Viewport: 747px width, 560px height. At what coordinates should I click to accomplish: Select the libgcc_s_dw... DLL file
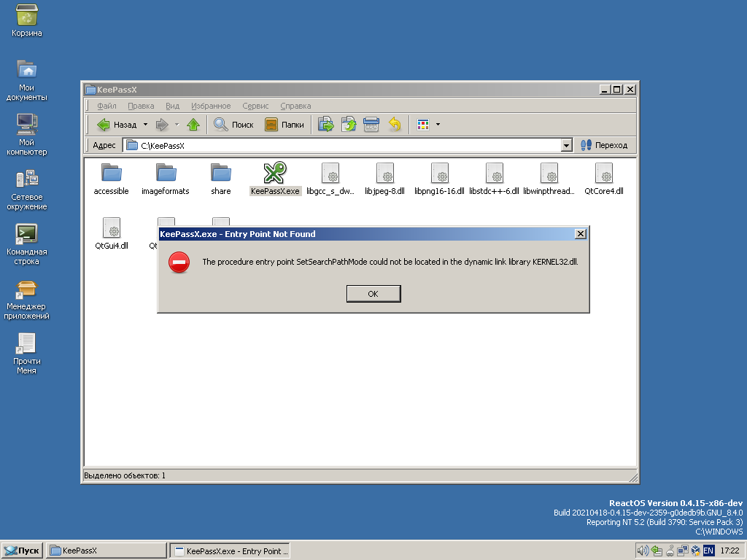[x=330, y=179]
